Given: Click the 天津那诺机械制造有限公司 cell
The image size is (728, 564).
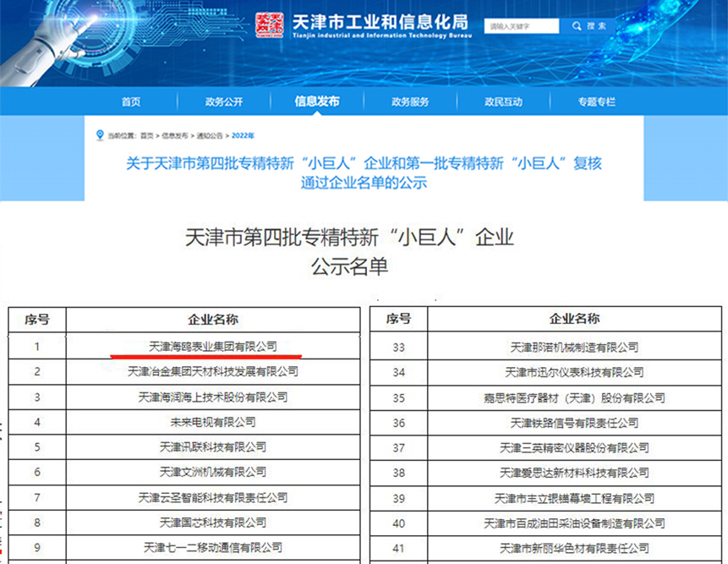Looking at the screenshot, I should point(575,348).
